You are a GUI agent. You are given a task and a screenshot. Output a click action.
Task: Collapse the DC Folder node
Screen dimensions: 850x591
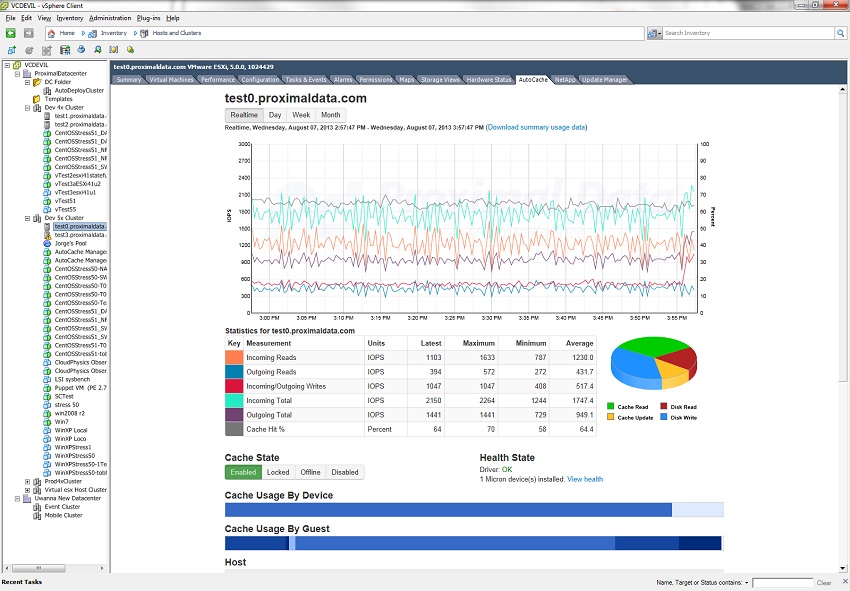point(27,82)
